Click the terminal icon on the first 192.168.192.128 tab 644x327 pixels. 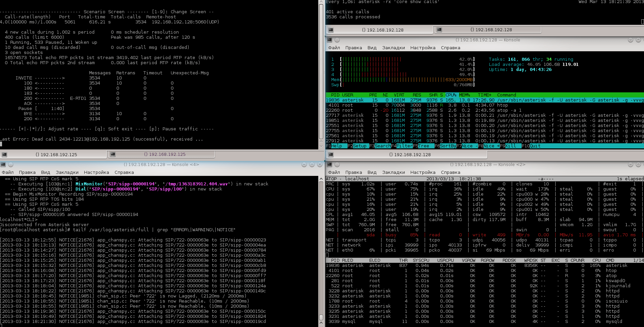coord(331,30)
